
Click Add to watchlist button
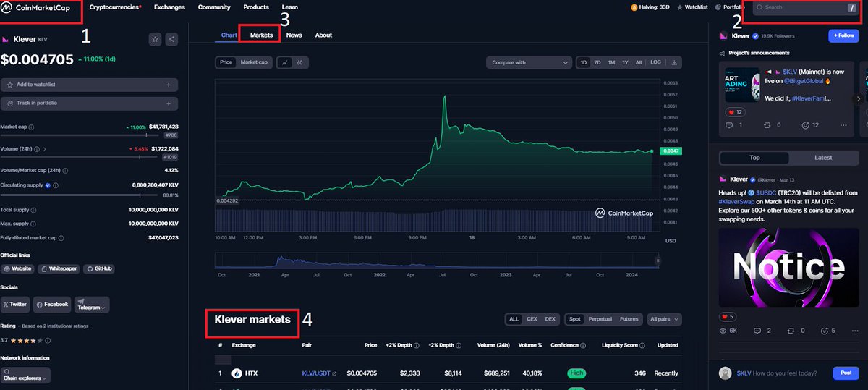pos(89,85)
